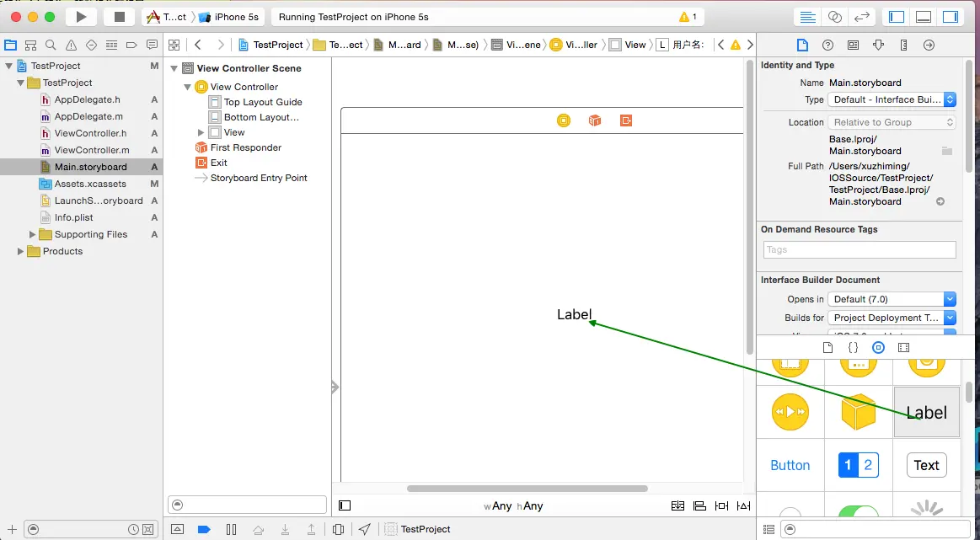The image size is (980, 540).
Task: Click the warning indicator in activity bar
Action: pyautogui.click(x=688, y=17)
